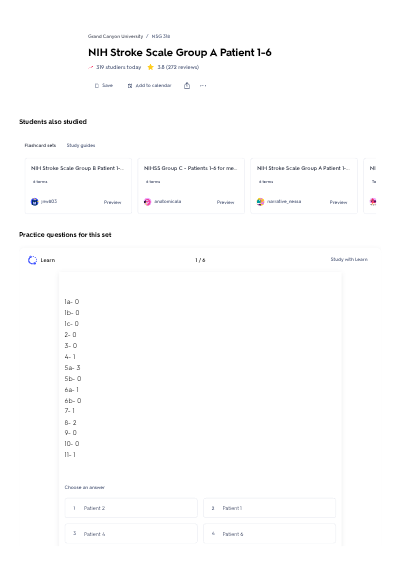Open anatomicata user avatar
This screenshot has height=565, width=400.
147,202
